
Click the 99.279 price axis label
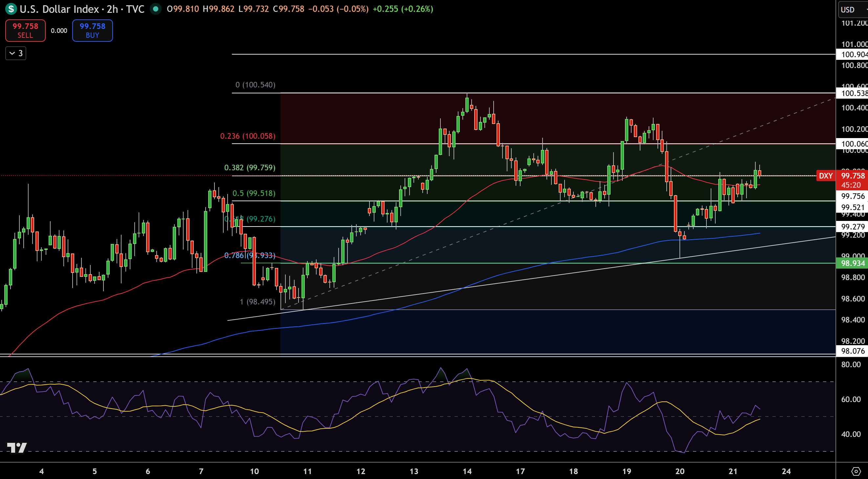852,227
